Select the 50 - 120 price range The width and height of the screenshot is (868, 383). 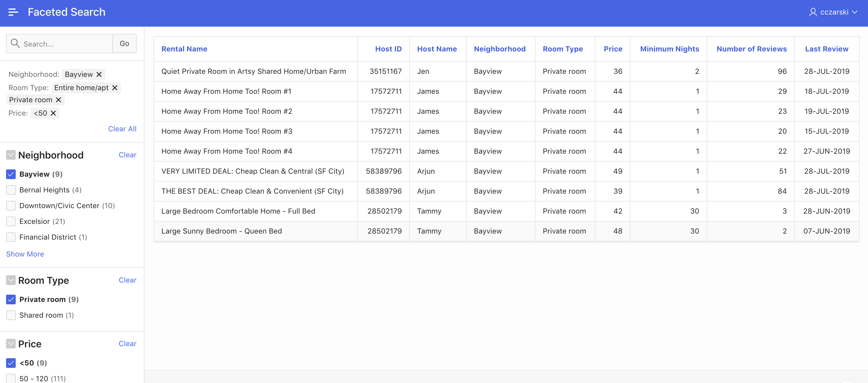coord(11,378)
